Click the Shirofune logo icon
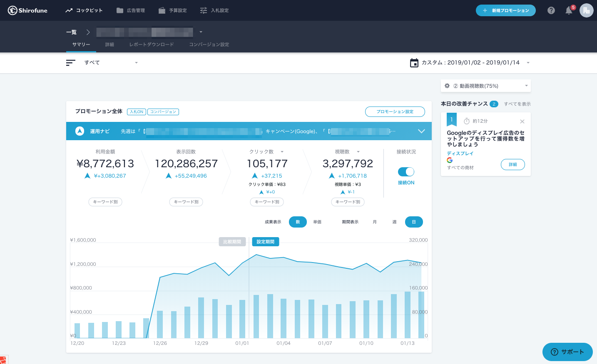 click(12, 10)
